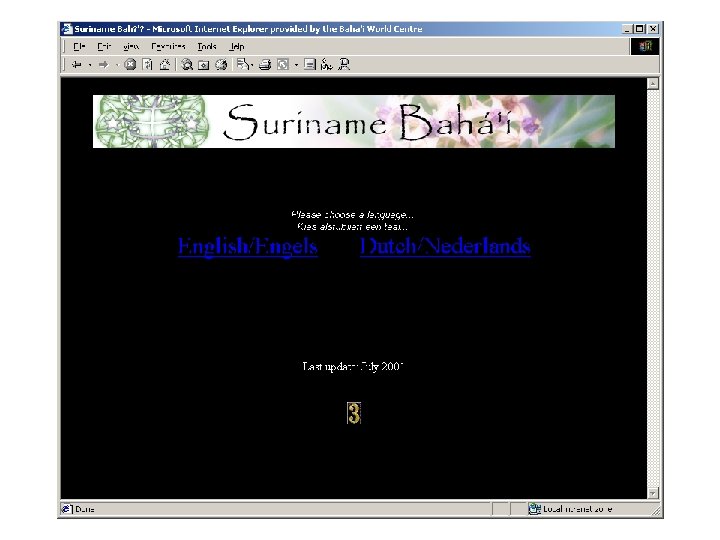Click the 'Done' status bar text
The image size is (720, 540).
pos(84,509)
